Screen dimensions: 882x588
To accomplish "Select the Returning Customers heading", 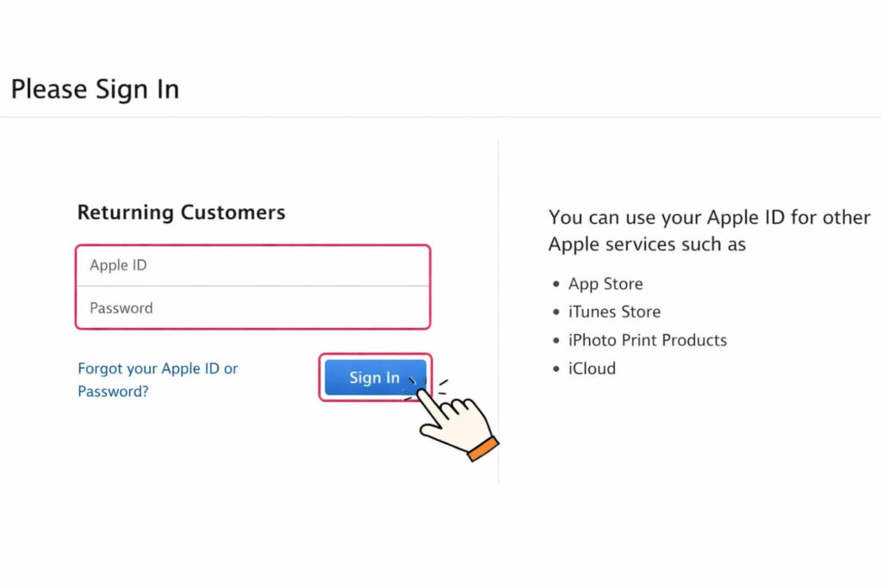I will (x=181, y=213).
